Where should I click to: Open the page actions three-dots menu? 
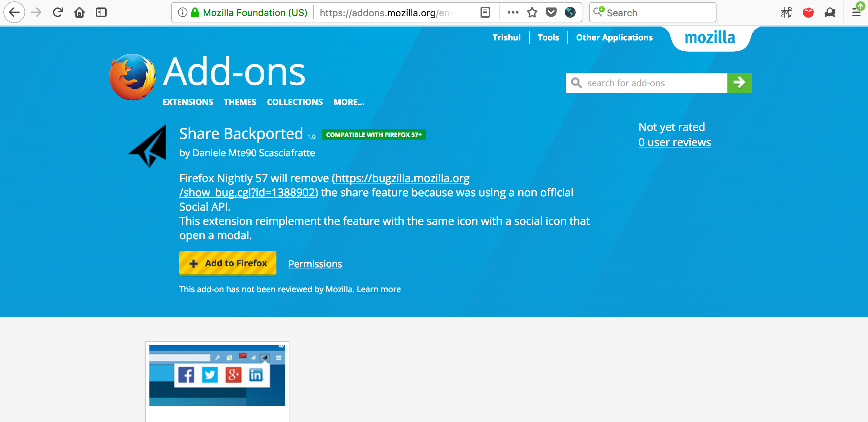tap(513, 13)
